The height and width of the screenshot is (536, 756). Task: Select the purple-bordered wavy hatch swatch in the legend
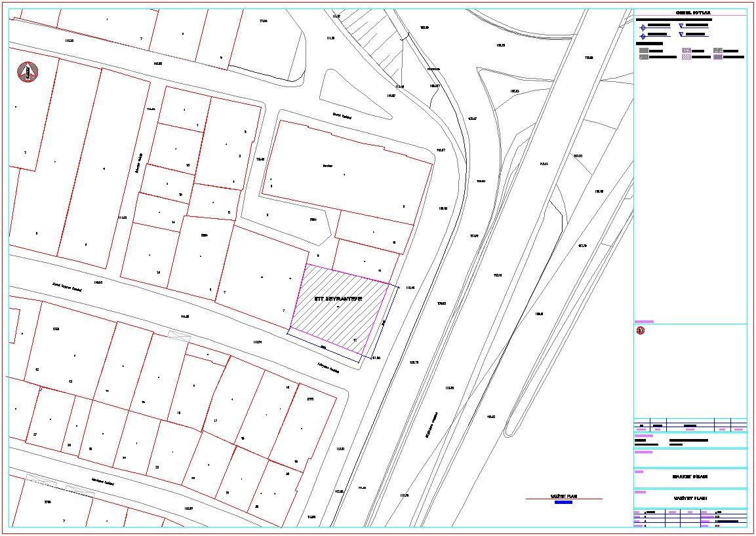click(x=686, y=58)
